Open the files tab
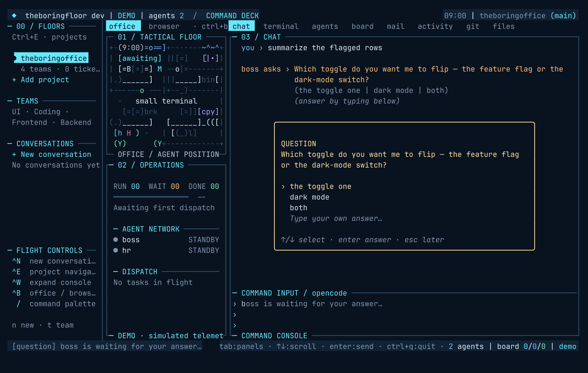This screenshot has height=373, width=588. coord(503,26)
